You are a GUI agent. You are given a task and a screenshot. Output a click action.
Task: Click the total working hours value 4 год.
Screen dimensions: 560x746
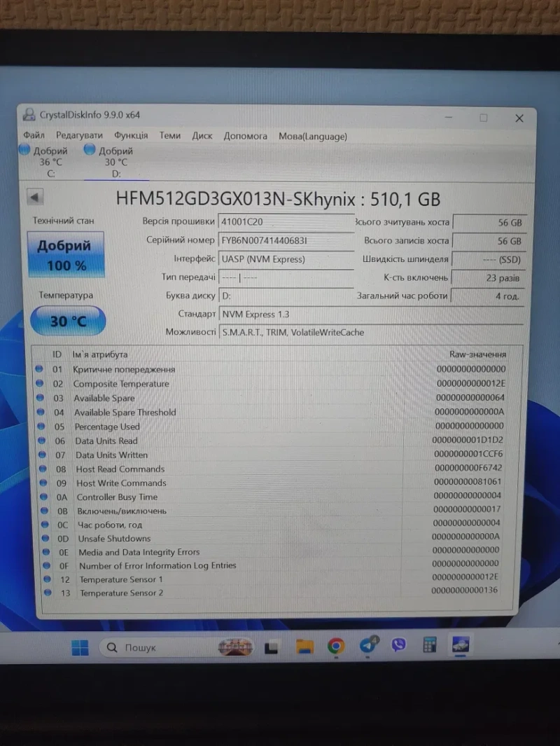pyautogui.click(x=487, y=296)
